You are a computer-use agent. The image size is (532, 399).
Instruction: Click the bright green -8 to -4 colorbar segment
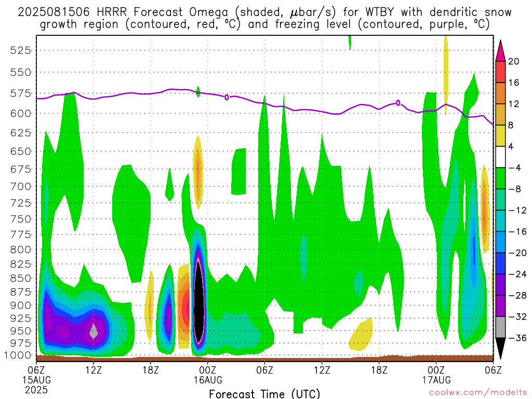coord(500,178)
